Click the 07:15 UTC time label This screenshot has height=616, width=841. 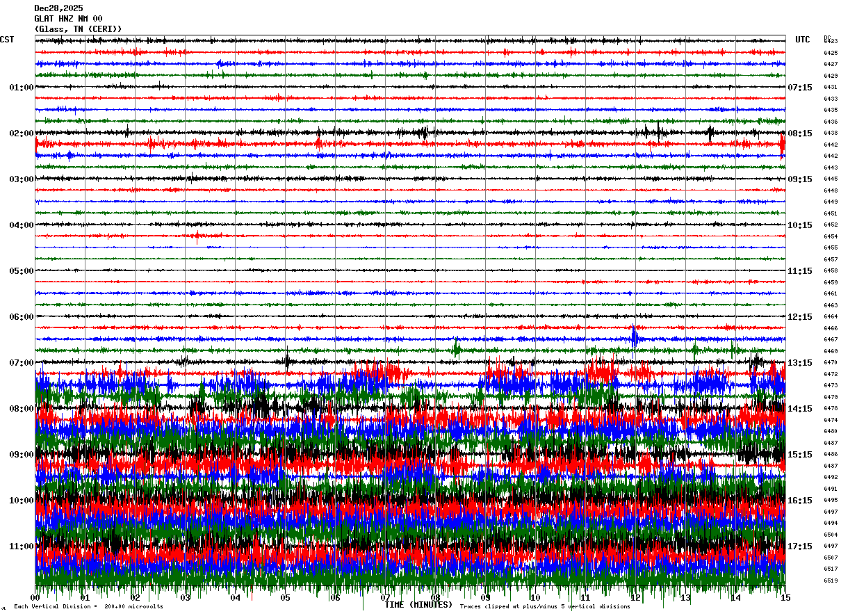800,88
